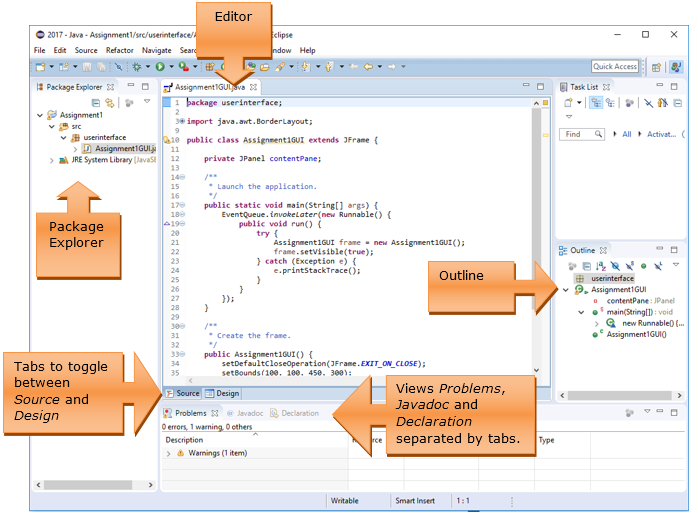The height and width of the screenshot is (516, 698).
Task: Open Package Explorer view menu triangle
Action: pos(147,102)
